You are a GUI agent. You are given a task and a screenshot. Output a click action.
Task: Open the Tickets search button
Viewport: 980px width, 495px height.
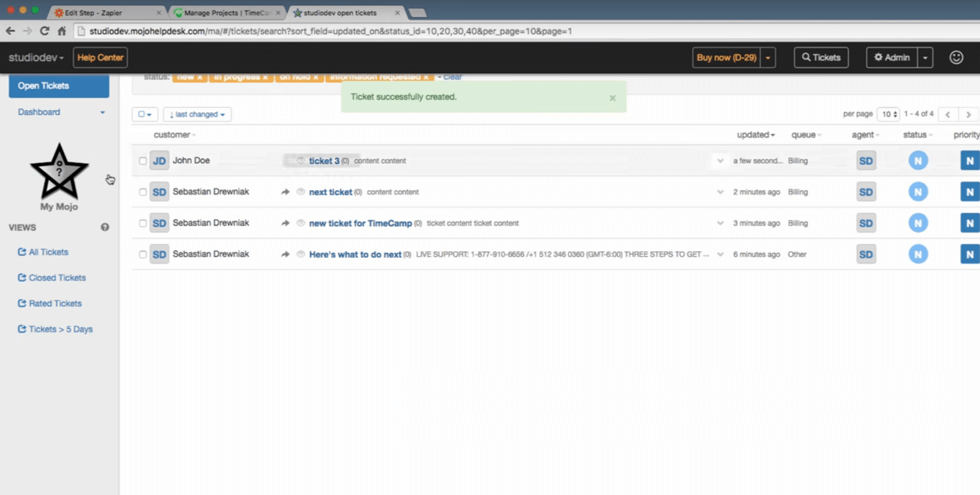[x=821, y=57]
